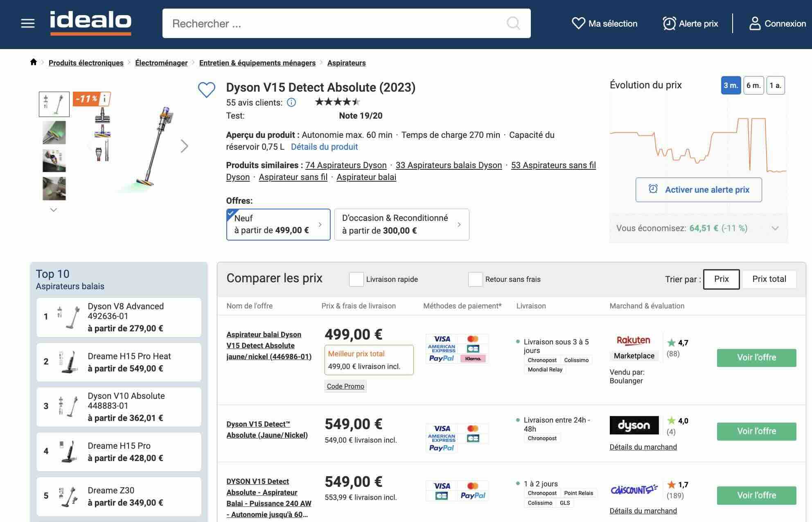Show next product image arrow
Screen dimensions: 812x522
184,146
